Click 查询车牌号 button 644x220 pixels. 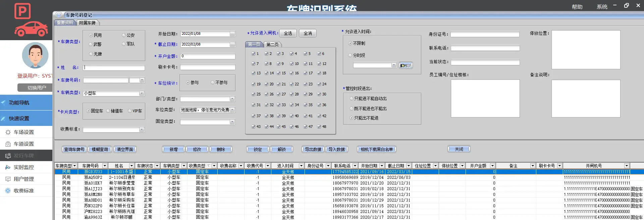pyautogui.click(x=74, y=149)
